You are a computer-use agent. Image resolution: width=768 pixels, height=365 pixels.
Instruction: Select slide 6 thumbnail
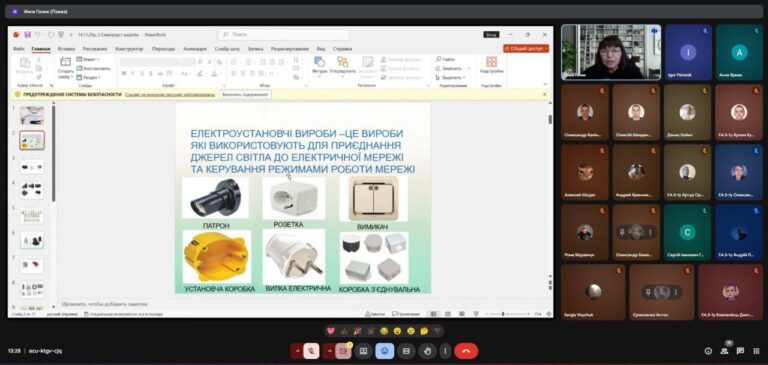[32, 241]
